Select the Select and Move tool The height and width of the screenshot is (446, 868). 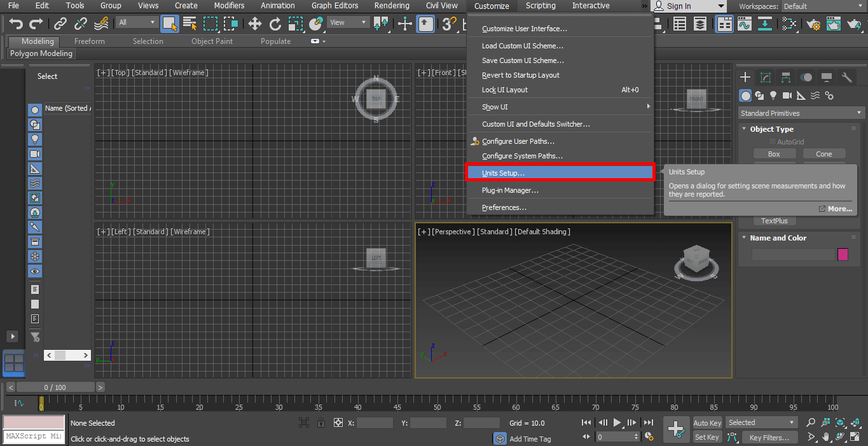[x=254, y=24]
